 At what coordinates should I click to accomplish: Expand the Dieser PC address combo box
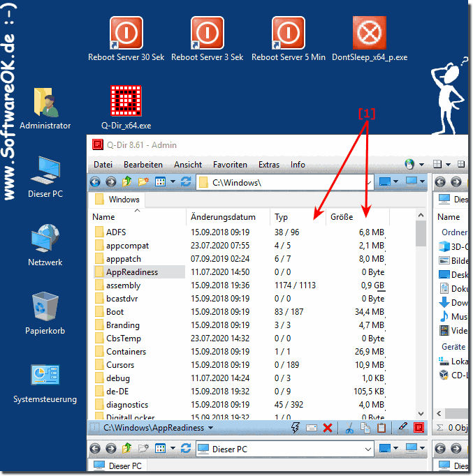368,449
